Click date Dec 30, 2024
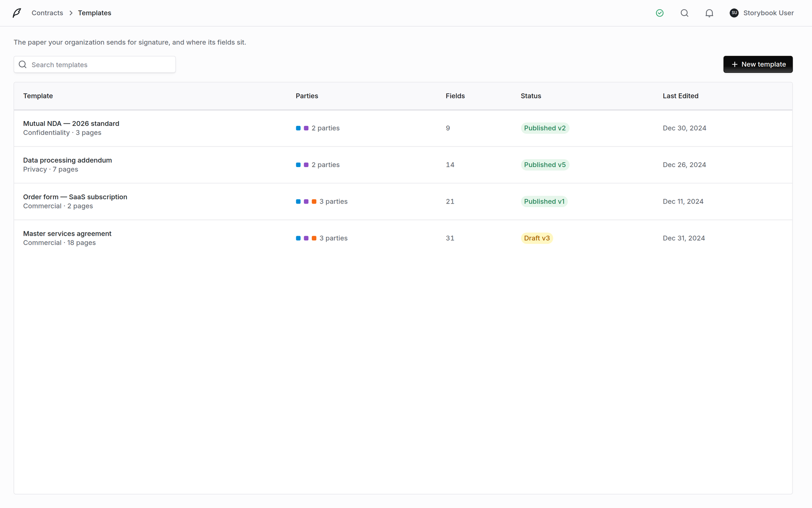812x508 pixels. pyautogui.click(x=684, y=128)
